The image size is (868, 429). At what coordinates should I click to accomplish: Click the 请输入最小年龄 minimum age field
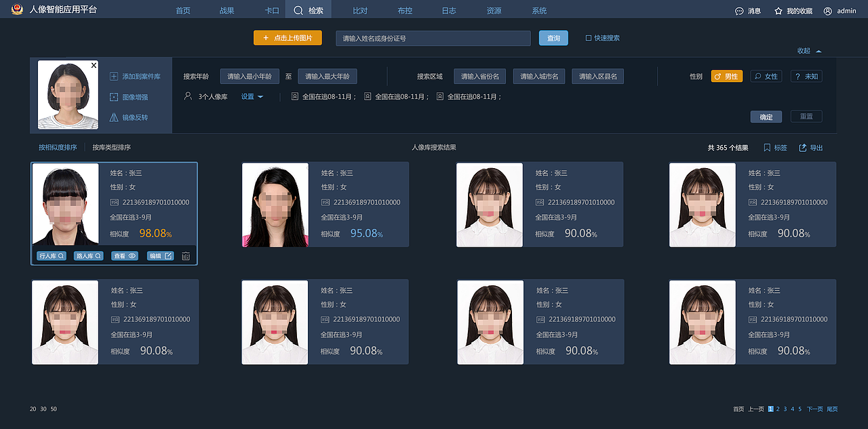pyautogui.click(x=250, y=77)
